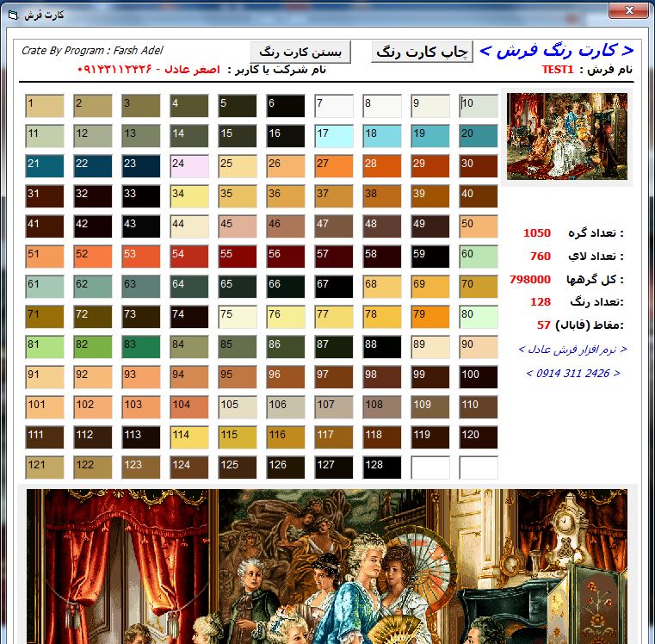Click the Farsh Adel software link
This screenshot has height=644, width=655.
pyautogui.click(x=572, y=350)
